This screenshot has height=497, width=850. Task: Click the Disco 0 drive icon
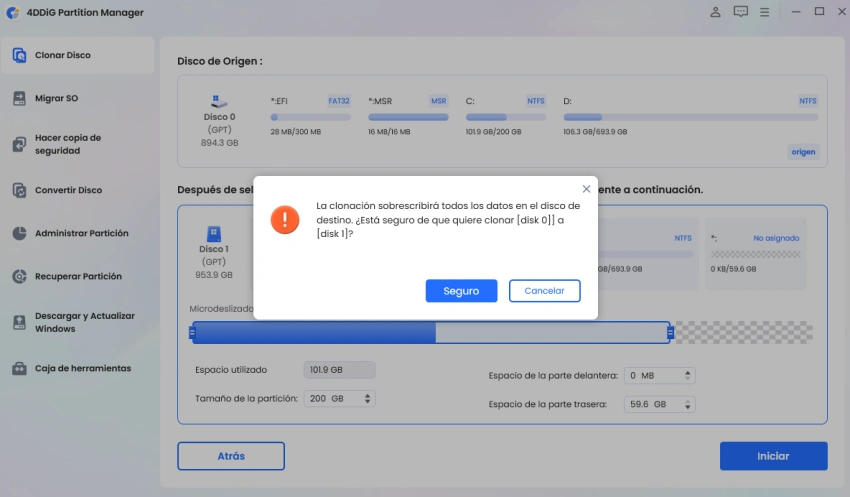[218, 101]
